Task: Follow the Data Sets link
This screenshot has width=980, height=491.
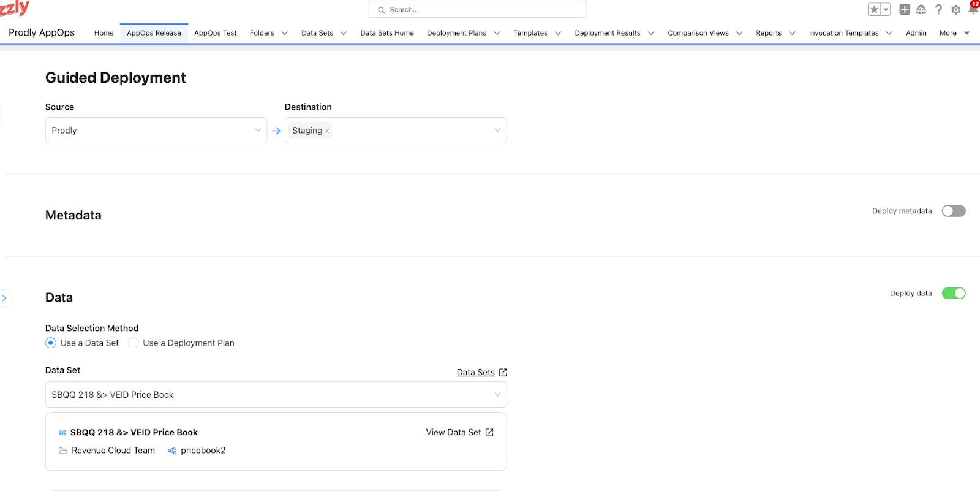Action: pos(476,372)
